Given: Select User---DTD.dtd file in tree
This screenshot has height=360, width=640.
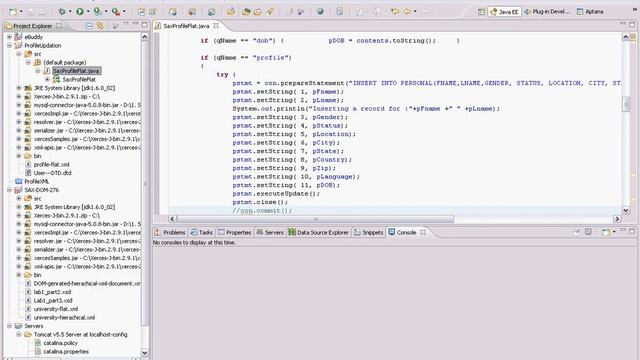Looking at the screenshot, I should point(52,173).
